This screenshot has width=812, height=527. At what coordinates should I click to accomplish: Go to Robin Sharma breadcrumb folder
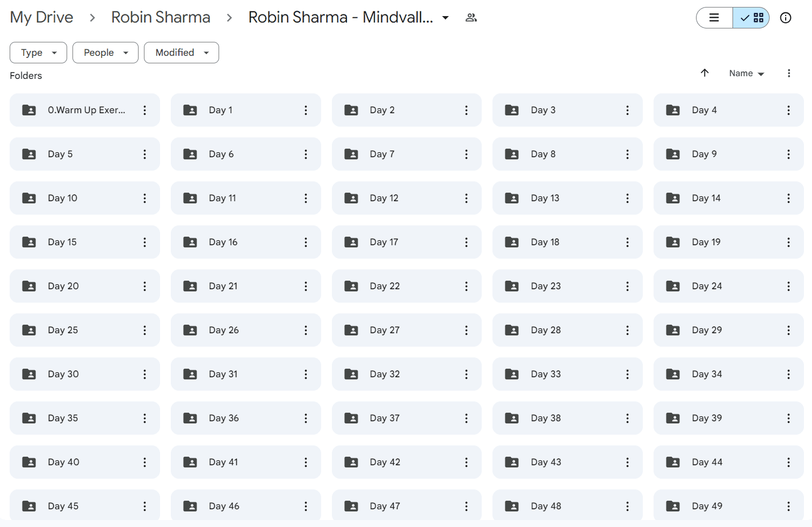(x=161, y=17)
